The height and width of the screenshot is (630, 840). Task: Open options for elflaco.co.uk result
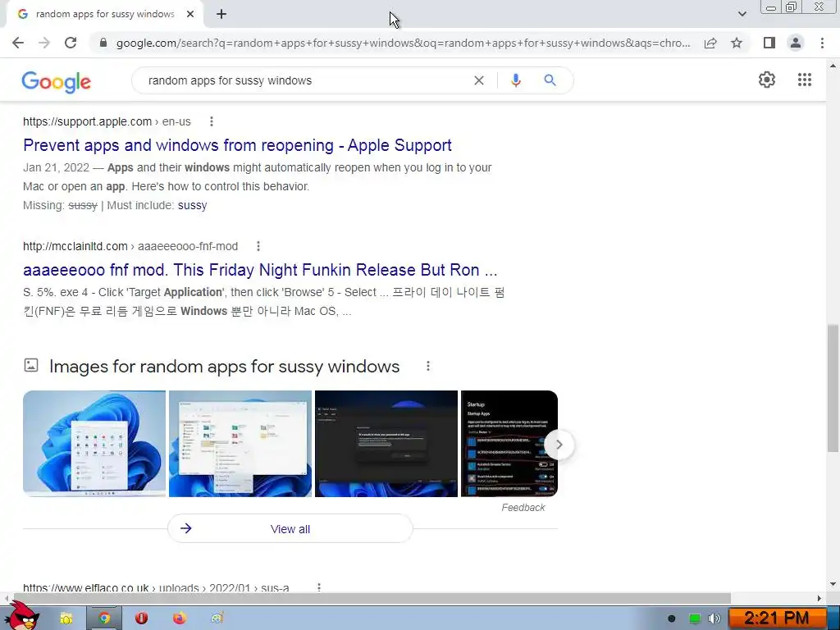point(319,587)
